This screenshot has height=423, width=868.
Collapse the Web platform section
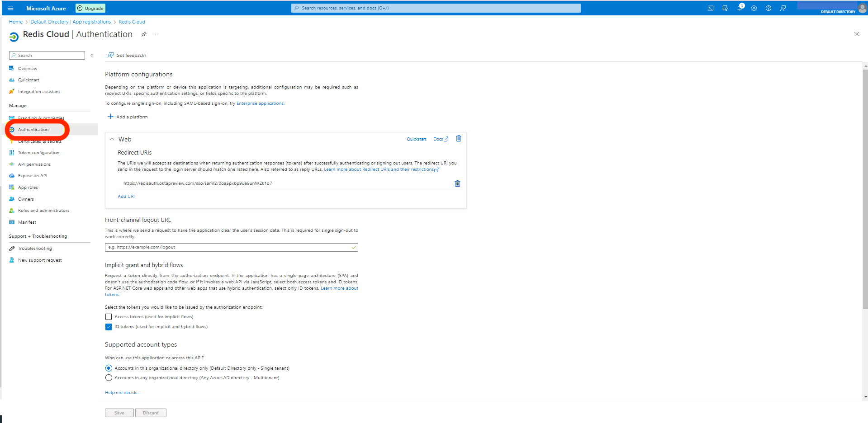point(112,139)
